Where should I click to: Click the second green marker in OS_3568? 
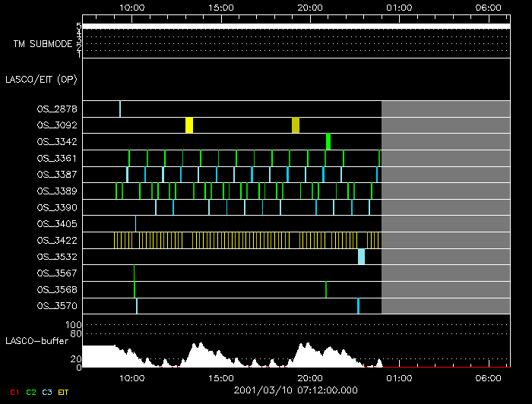point(326,289)
